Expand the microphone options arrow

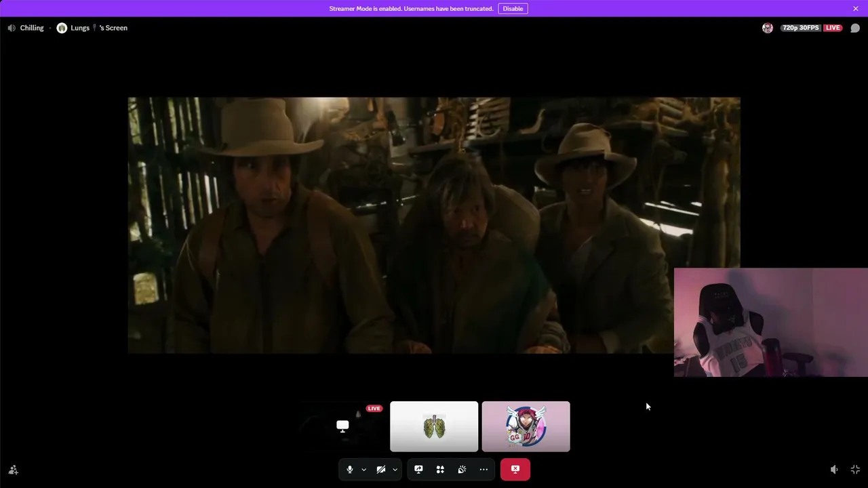pyautogui.click(x=363, y=469)
